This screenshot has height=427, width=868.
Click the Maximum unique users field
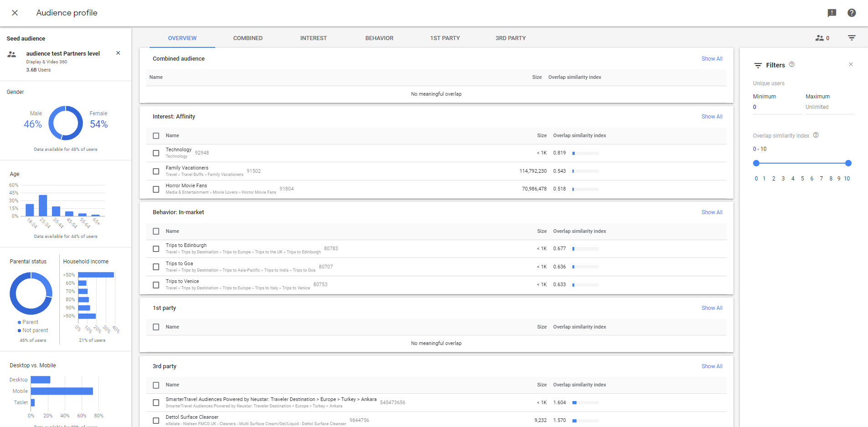coord(829,107)
